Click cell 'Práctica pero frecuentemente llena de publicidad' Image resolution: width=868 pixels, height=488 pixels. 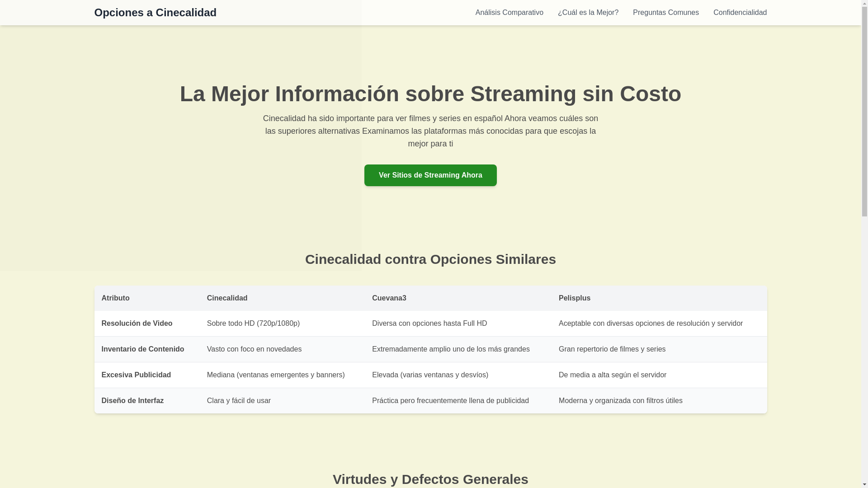point(458,401)
